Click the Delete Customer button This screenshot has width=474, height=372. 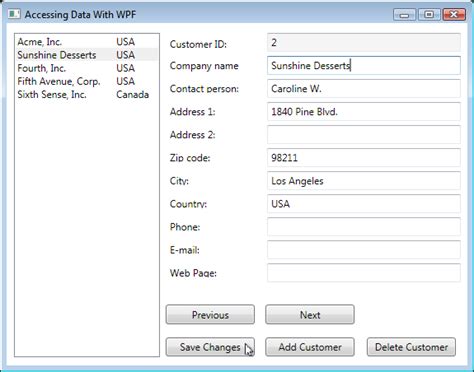(411, 347)
